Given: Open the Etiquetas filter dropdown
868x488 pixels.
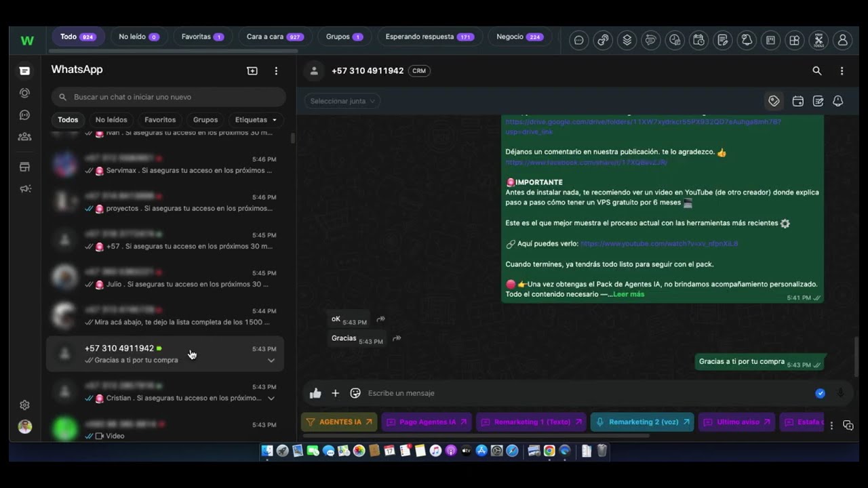Looking at the screenshot, I should [256, 120].
